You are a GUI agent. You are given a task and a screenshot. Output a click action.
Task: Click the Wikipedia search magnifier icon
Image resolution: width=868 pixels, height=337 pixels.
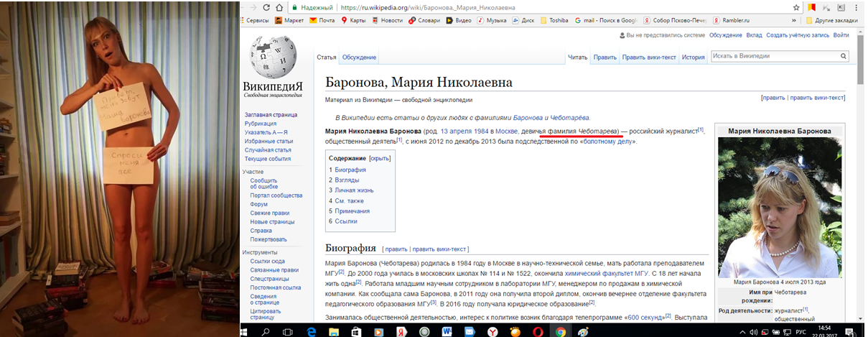(x=844, y=56)
